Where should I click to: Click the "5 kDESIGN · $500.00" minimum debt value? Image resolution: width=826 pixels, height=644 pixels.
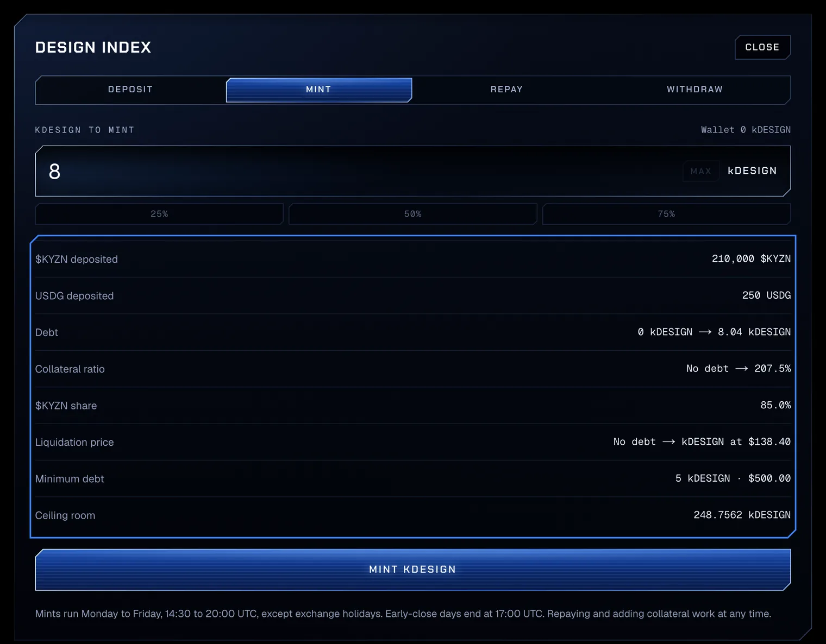733,478
